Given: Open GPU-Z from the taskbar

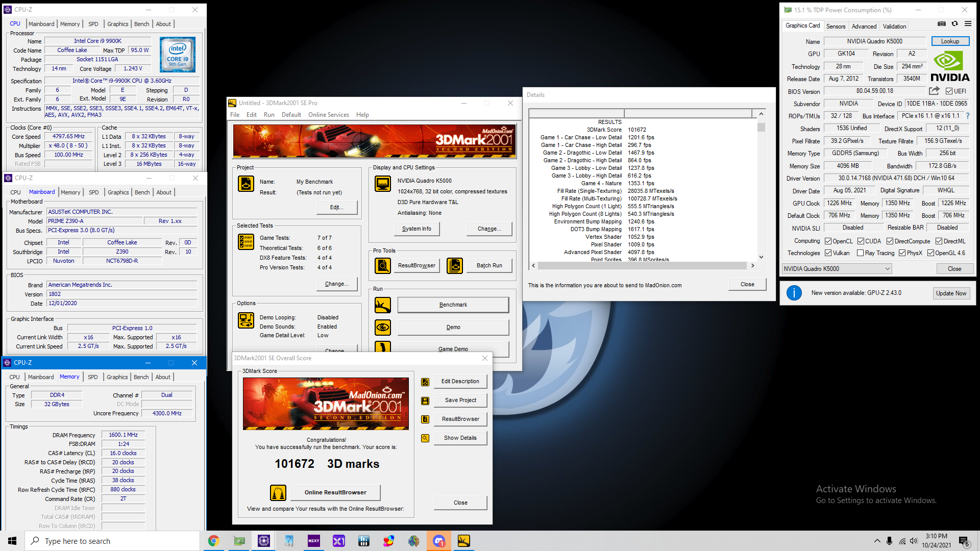Looking at the screenshot, I should point(239,541).
